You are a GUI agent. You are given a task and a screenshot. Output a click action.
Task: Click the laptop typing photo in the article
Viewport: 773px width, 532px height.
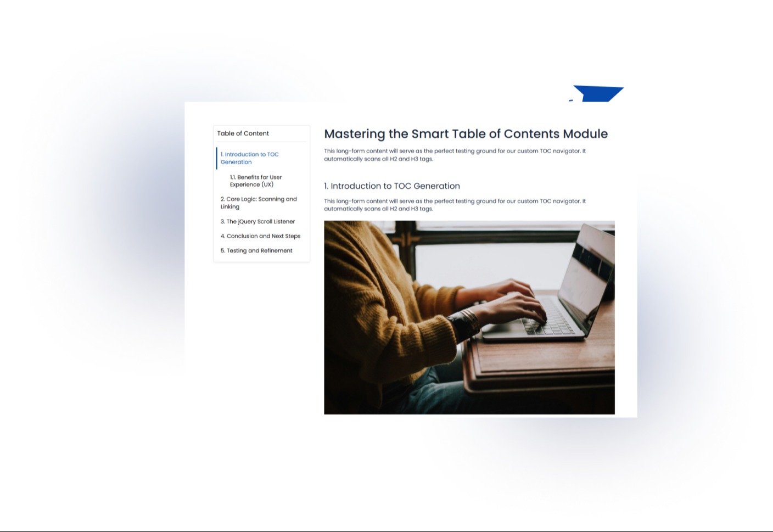click(x=469, y=317)
